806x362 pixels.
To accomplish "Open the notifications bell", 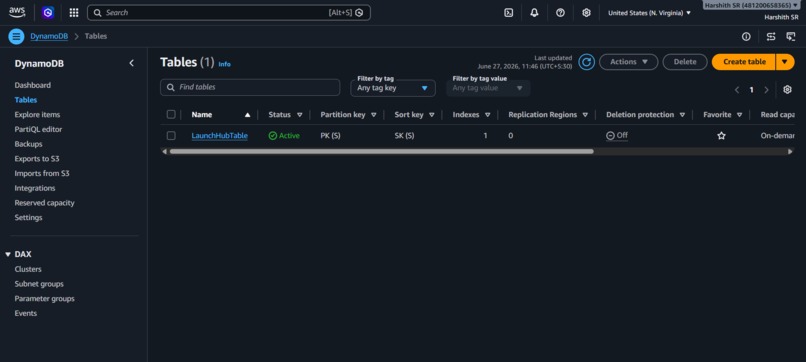I will coord(535,13).
